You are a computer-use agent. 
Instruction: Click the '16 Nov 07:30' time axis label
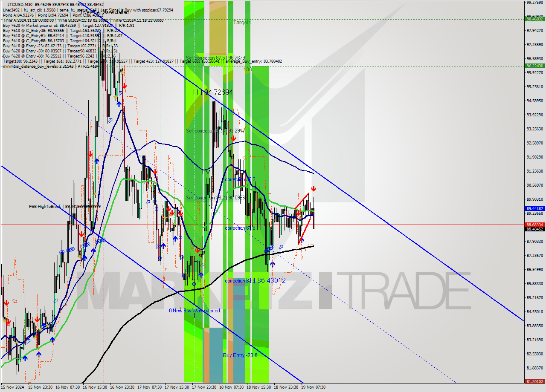(67, 387)
